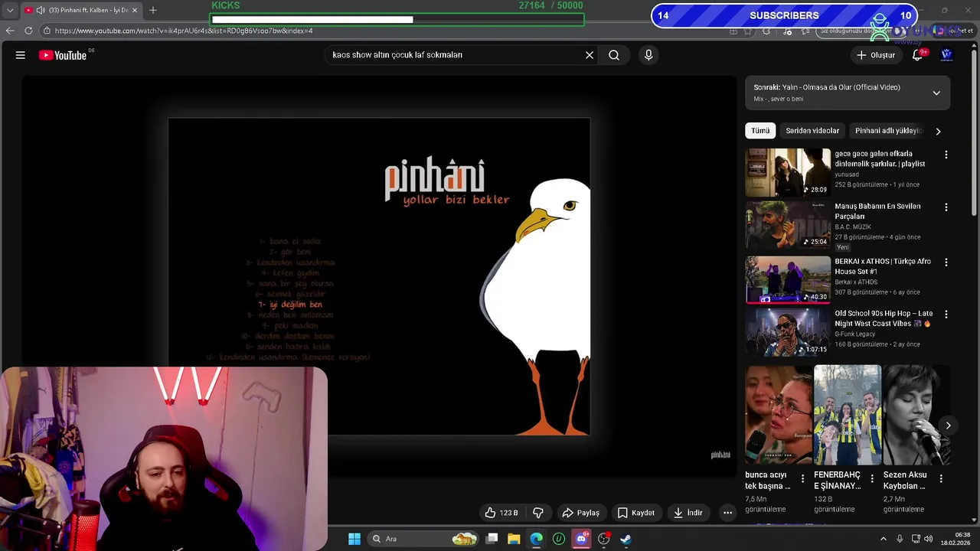Select the 'Tümü' filter chip
The image size is (980, 551).
pos(760,131)
